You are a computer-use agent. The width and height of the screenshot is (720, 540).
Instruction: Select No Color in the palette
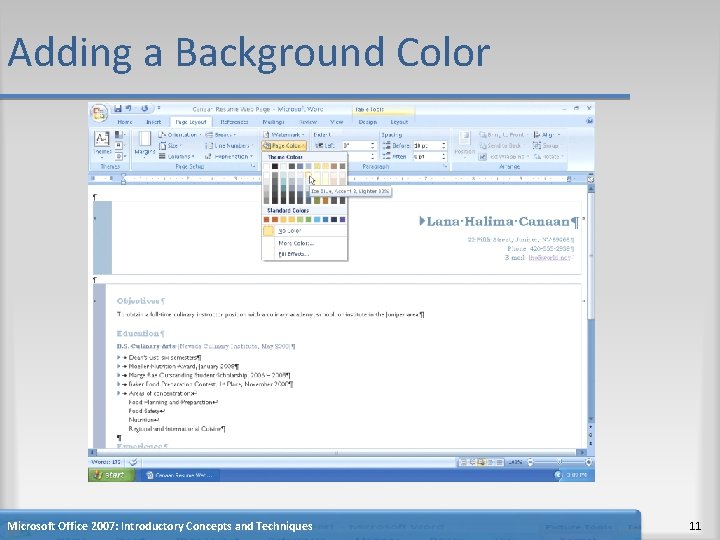pos(304,231)
